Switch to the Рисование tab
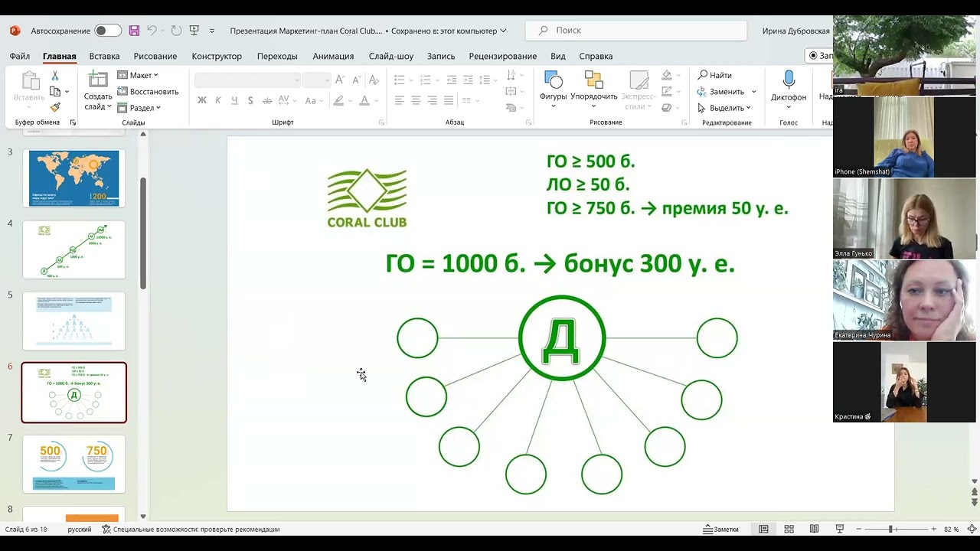Screen dimensions: 980x551 155,56
